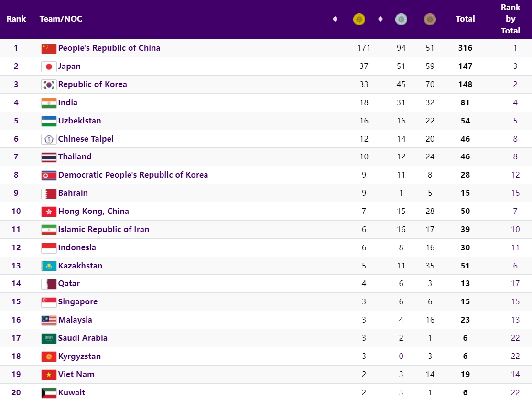Image resolution: width=532 pixels, height=402 pixels.
Task: Open the Saudi Arabia team link
Action: pyautogui.click(x=83, y=338)
